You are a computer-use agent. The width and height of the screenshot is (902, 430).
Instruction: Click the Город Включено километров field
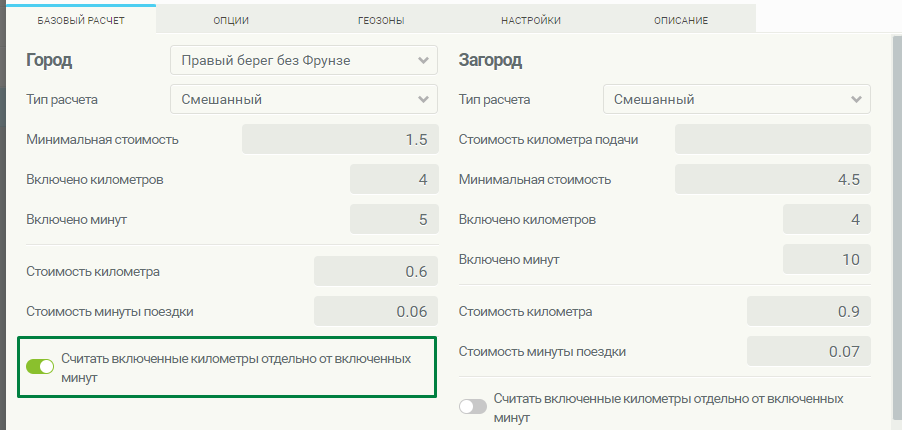[393, 179]
